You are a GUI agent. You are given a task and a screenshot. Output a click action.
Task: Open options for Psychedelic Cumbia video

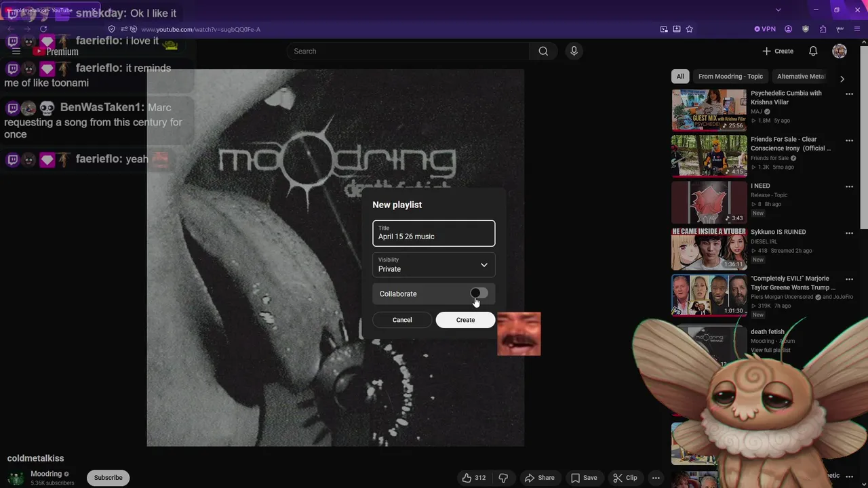point(849,94)
